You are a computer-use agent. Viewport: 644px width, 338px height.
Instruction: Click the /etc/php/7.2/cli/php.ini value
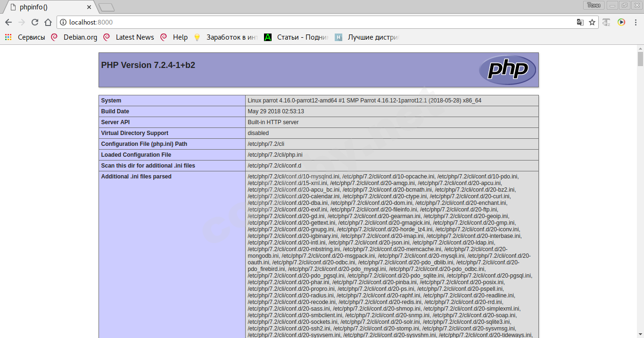pyautogui.click(x=275, y=155)
